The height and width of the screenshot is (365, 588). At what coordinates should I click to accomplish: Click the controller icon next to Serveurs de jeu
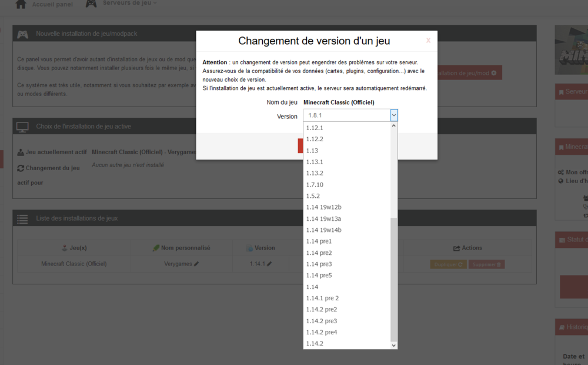(91, 5)
